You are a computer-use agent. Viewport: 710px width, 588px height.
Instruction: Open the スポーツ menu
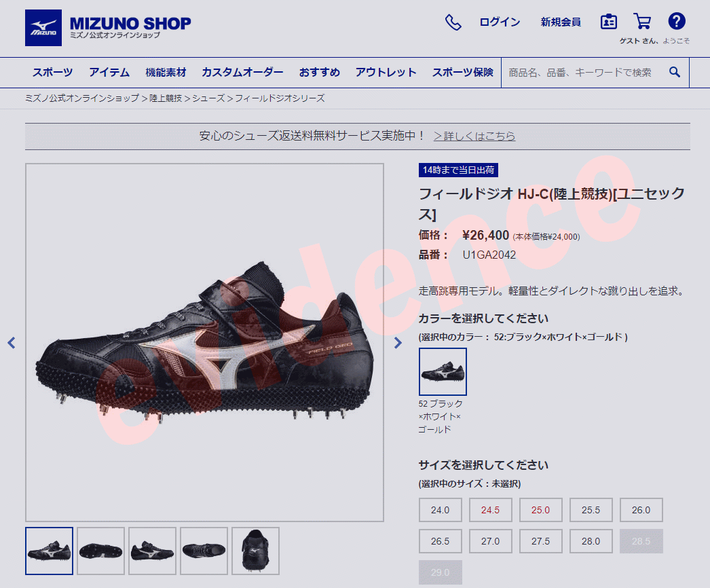click(x=52, y=73)
